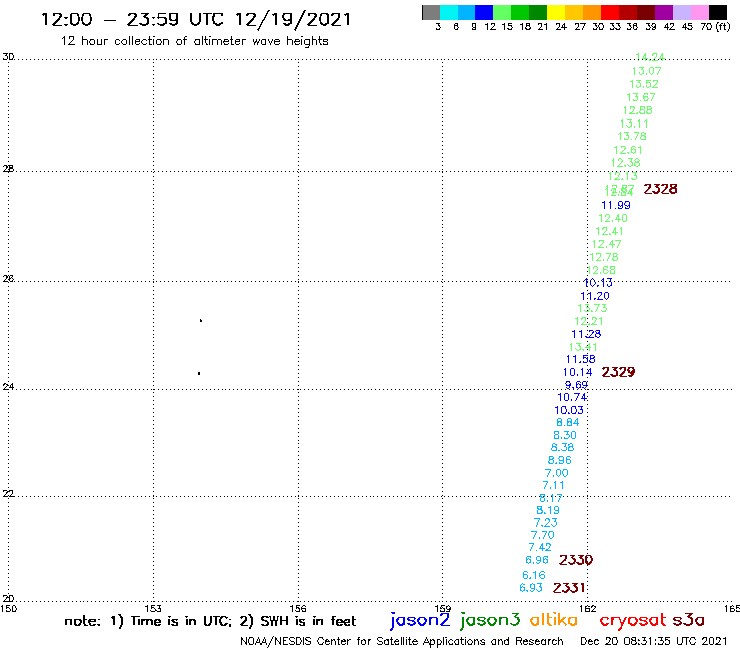
Task: Click the 8.19 wave height value
Action: click(548, 511)
